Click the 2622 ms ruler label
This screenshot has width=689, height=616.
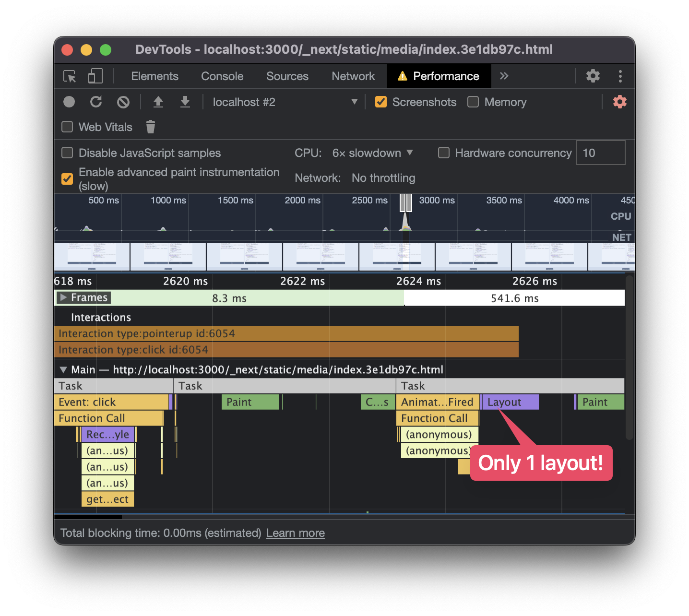(303, 281)
